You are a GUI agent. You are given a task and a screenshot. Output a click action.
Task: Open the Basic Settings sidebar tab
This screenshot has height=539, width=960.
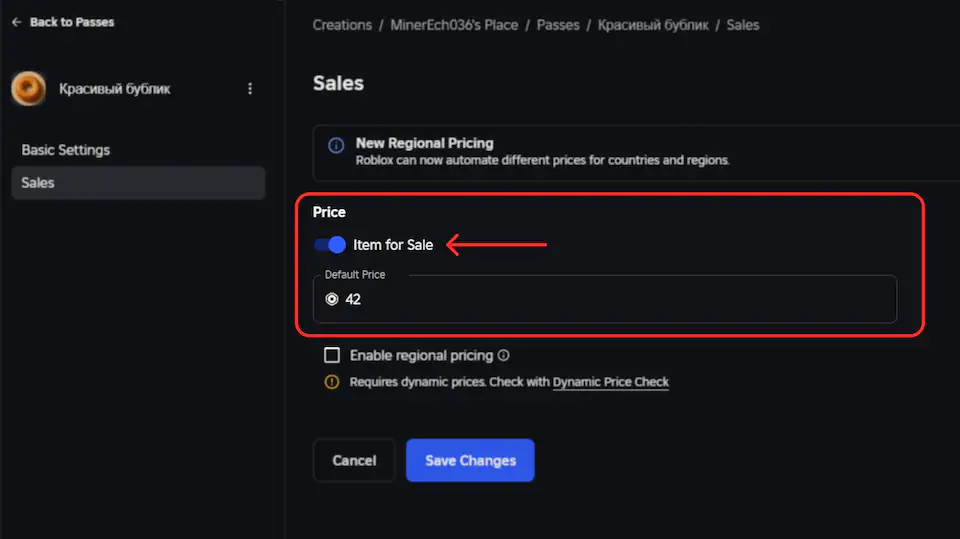click(66, 150)
